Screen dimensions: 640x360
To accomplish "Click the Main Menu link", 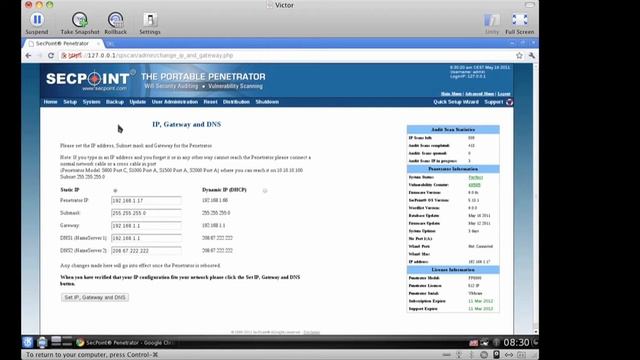I will (451, 94).
